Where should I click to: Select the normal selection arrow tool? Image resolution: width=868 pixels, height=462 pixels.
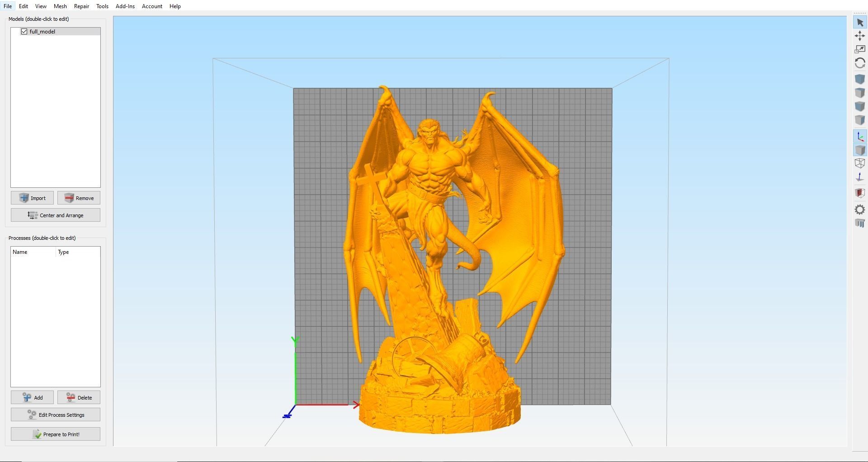point(860,22)
